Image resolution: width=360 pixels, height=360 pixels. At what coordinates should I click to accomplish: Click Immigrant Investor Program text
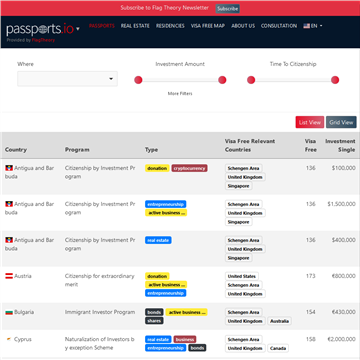pos(100,312)
